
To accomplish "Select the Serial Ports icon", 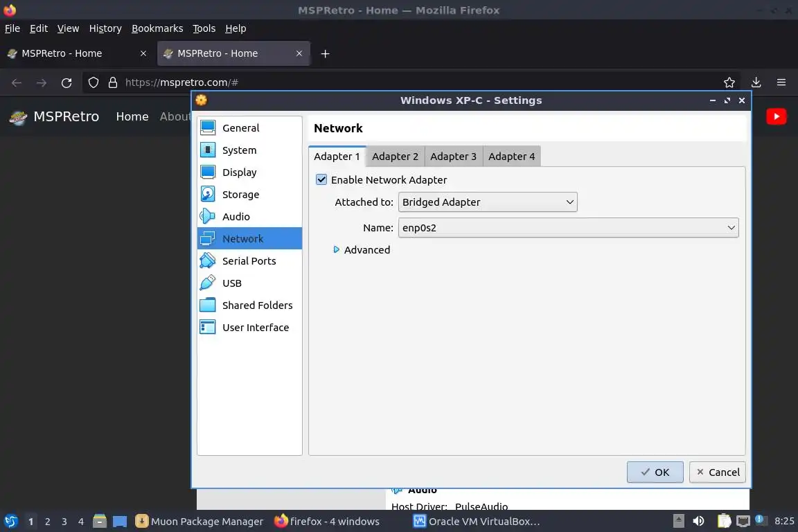I will click(x=208, y=260).
